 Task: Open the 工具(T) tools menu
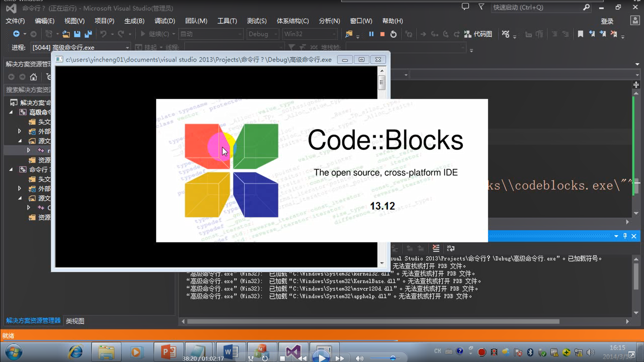pos(227,21)
